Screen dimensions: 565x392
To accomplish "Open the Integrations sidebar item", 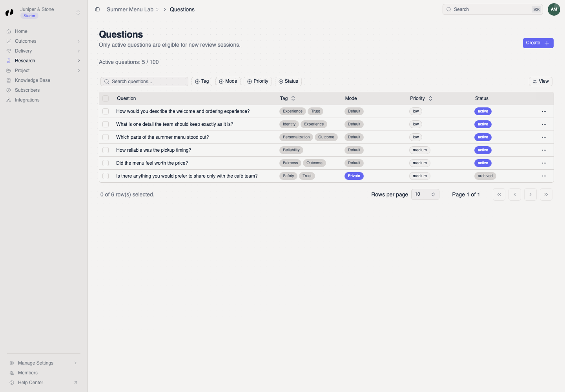I will pyautogui.click(x=44, y=100).
